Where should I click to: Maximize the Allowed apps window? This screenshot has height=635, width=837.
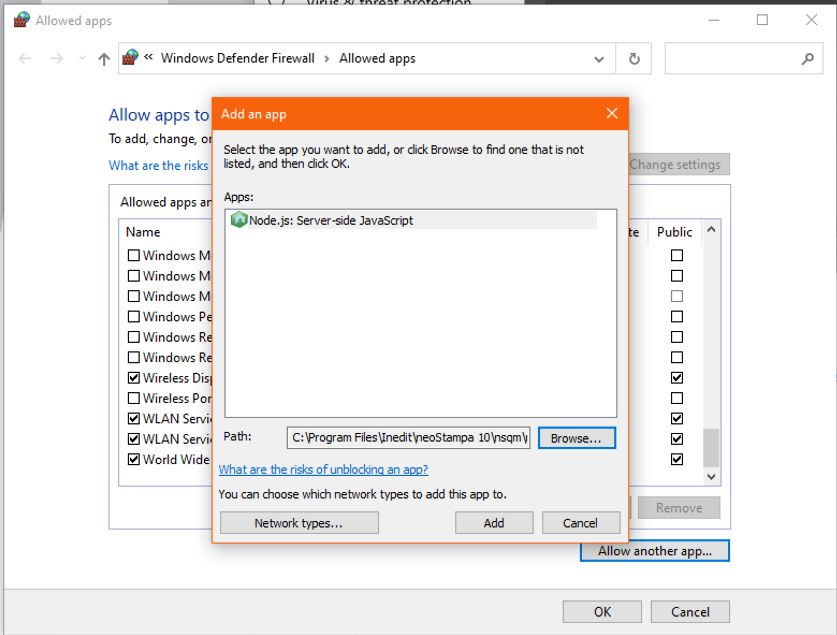(x=762, y=20)
